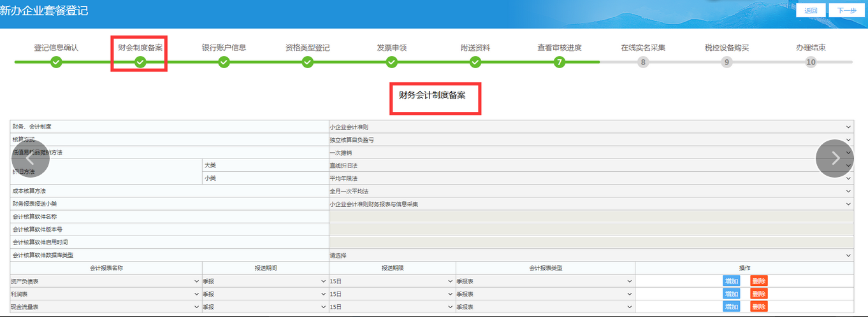Open the 现金流量表 report name dropdown
The height and width of the screenshot is (317, 868).
pyautogui.click(x=106, y=306)
